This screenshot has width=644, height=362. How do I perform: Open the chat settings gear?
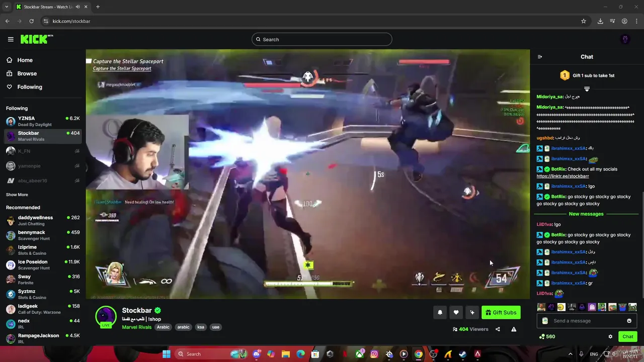coord(610,337)
